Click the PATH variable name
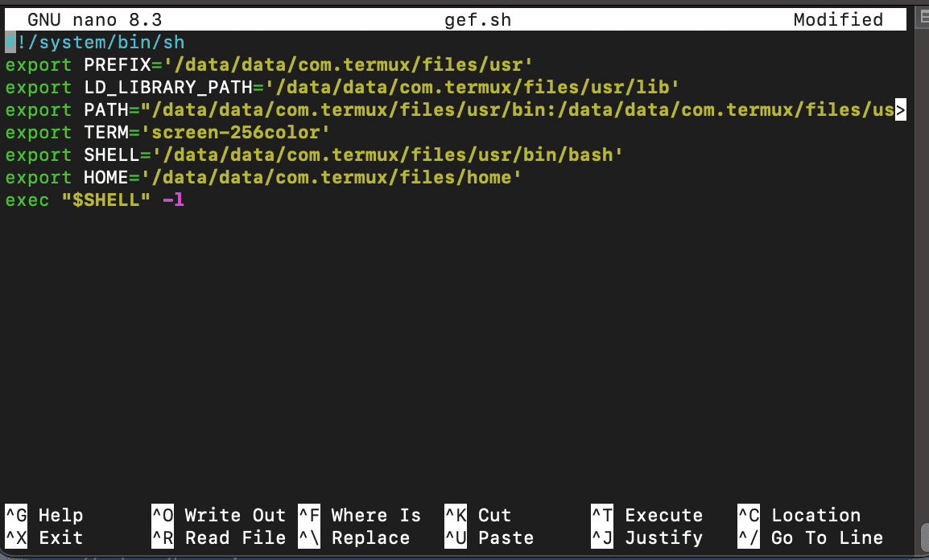The image size is (929, 560). point(106,109)
